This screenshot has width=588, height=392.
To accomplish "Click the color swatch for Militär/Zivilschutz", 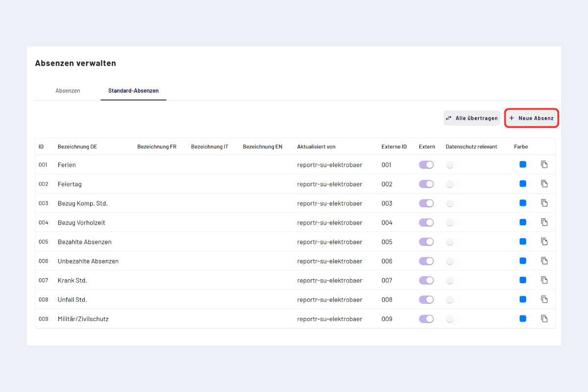I will [523, 318].
